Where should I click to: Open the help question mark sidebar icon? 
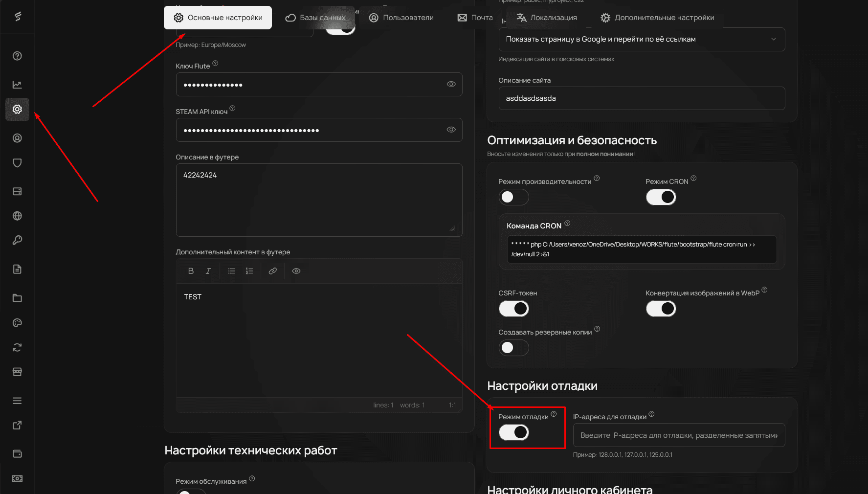tap(17, 56)
